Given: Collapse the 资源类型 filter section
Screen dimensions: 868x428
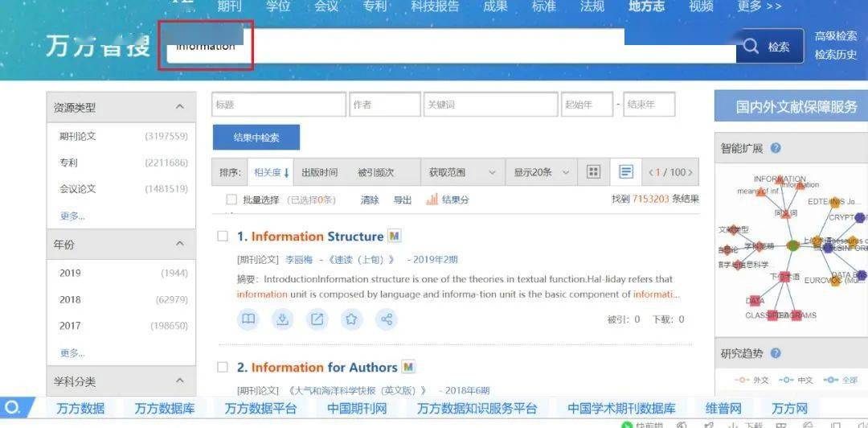Looking at the screenshot, I should pyautogui.click(x=179, y=107).
